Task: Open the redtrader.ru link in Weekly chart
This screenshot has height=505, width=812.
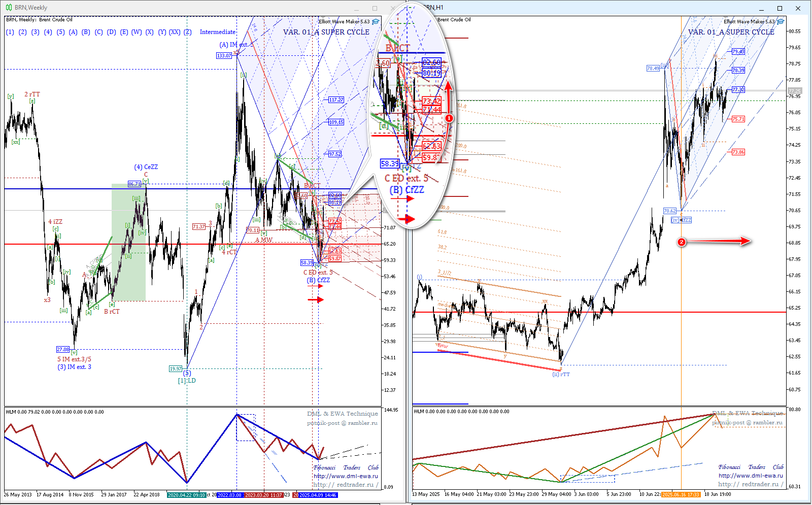Action: pyautogui.click(x=346, y=485)
